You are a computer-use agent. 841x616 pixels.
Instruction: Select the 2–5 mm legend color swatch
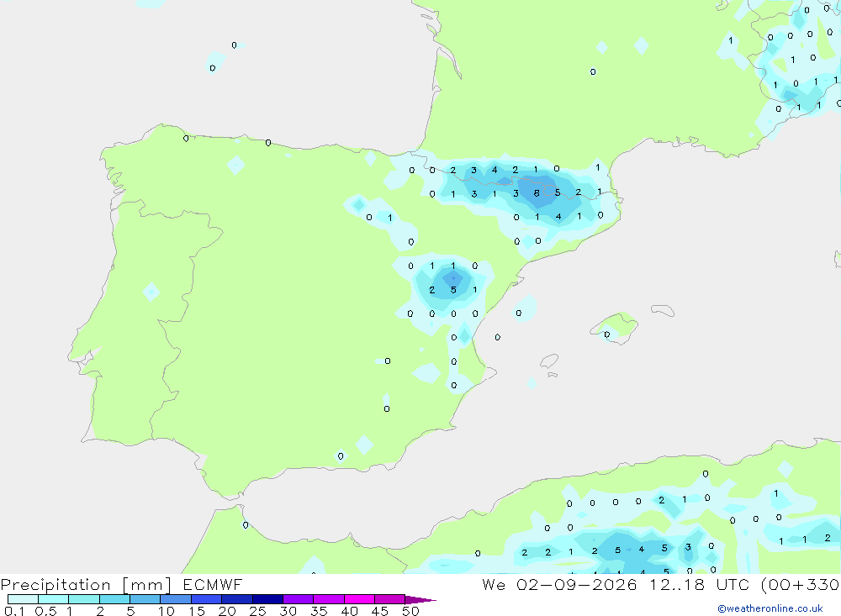114,599
